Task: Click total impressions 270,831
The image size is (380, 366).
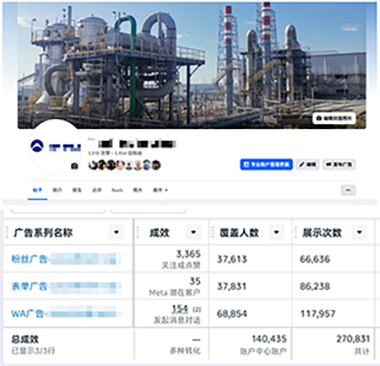Action: (353, 339)
